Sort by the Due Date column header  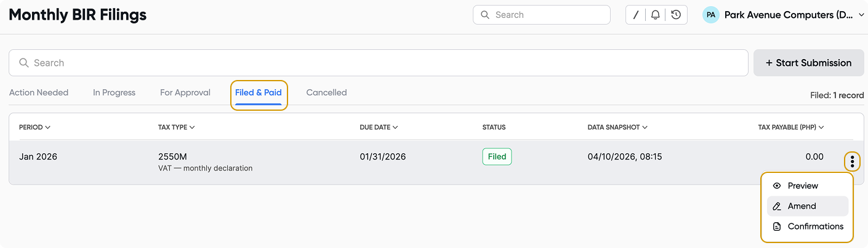pyautogui.click(x=379, y=127)
